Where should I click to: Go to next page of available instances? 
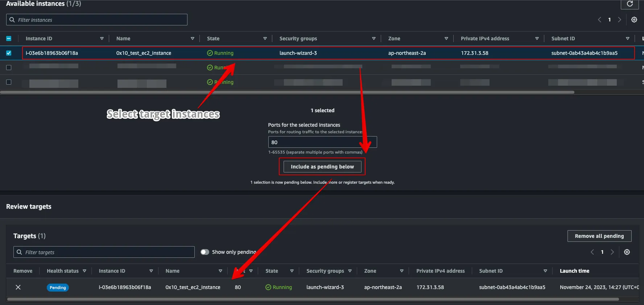[620, 20]
